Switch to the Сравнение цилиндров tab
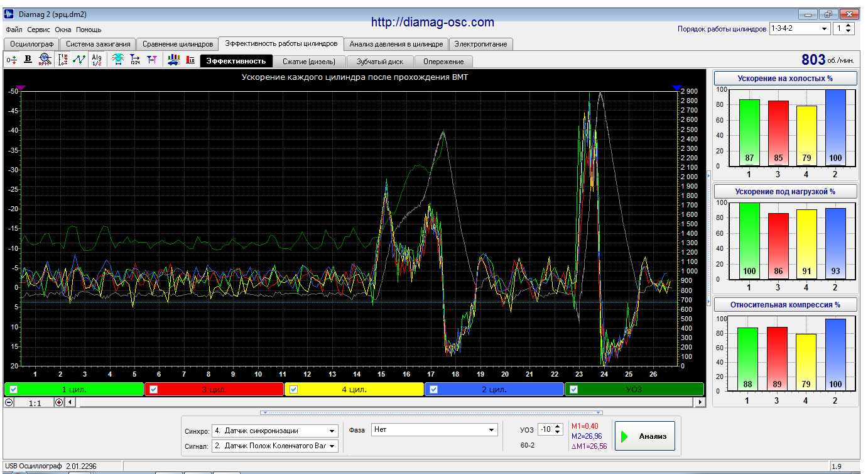868x474 pixels. (x=178, y=44)
